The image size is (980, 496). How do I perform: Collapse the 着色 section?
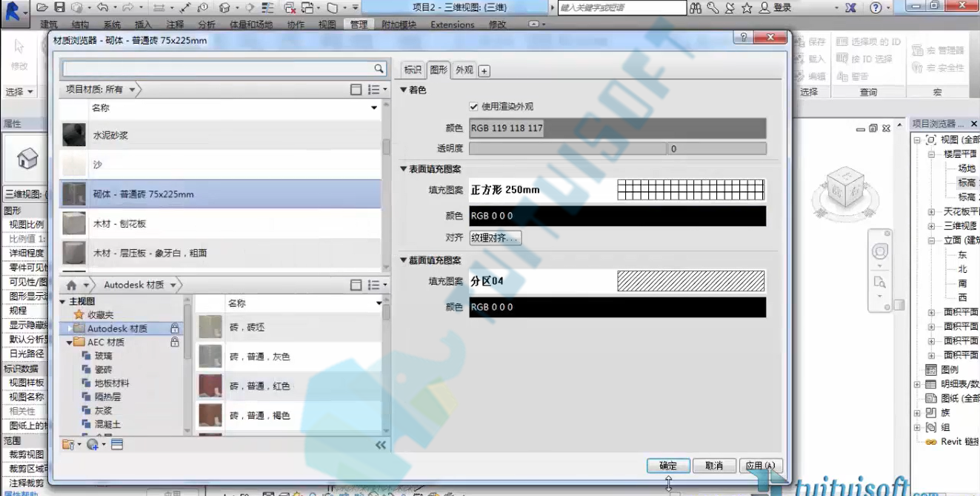point(404,90)
